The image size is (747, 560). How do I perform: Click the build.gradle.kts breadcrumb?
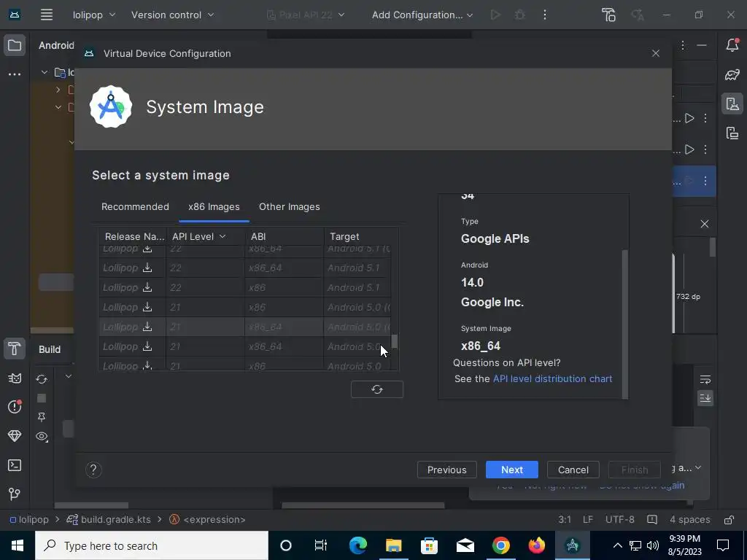pos(109,519)
